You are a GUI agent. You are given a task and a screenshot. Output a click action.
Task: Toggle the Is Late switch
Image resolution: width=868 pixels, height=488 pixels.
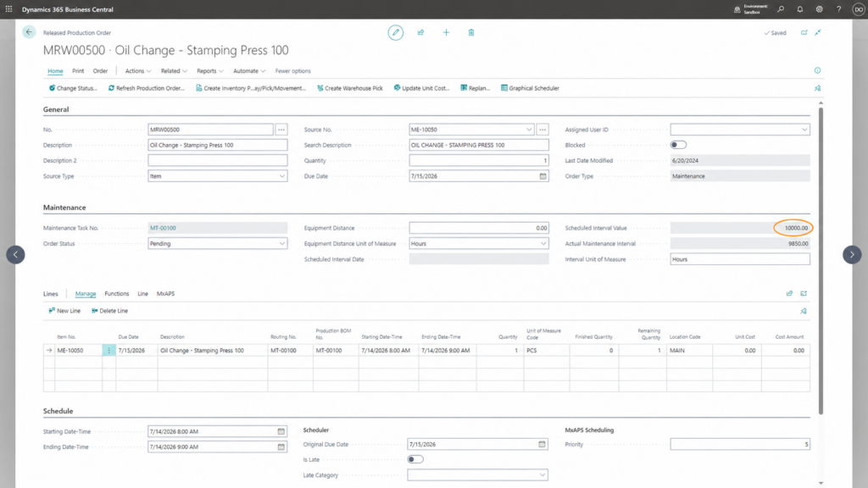point(415,459)
